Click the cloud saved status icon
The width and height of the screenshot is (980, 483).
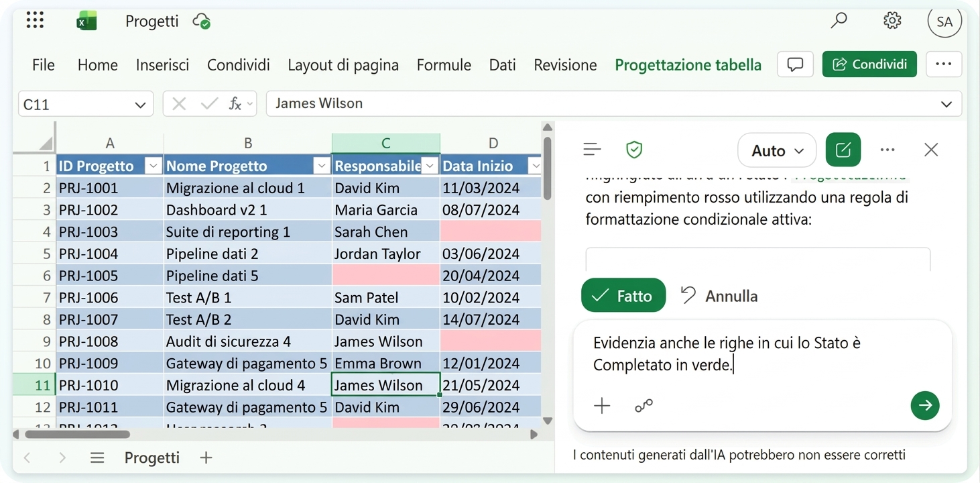pos(202,21)
